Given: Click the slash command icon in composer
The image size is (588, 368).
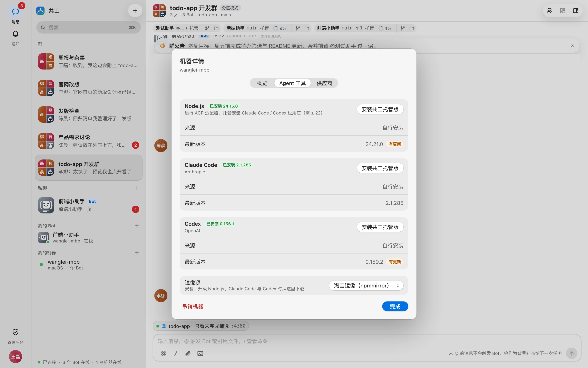Looking at the screenshot, I should (x=176, y=353).
